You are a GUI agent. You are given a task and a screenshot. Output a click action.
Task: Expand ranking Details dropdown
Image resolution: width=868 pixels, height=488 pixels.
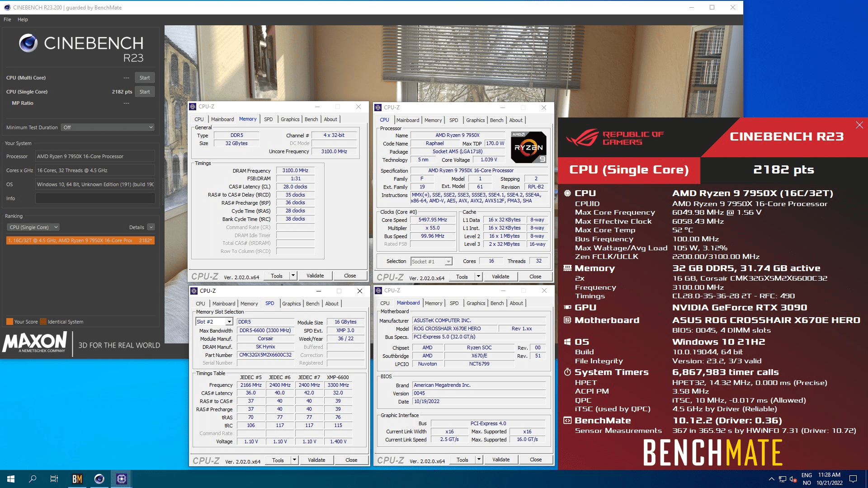pos(151,227)
